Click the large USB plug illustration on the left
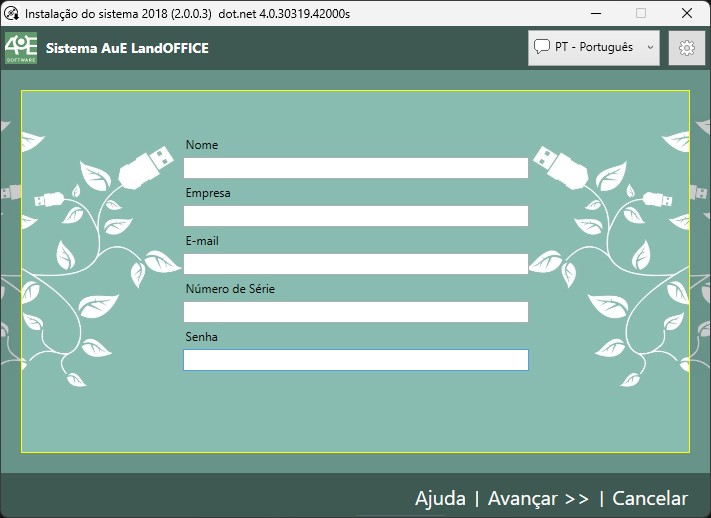Screen dimensions: 711x518 coord(145,166)
